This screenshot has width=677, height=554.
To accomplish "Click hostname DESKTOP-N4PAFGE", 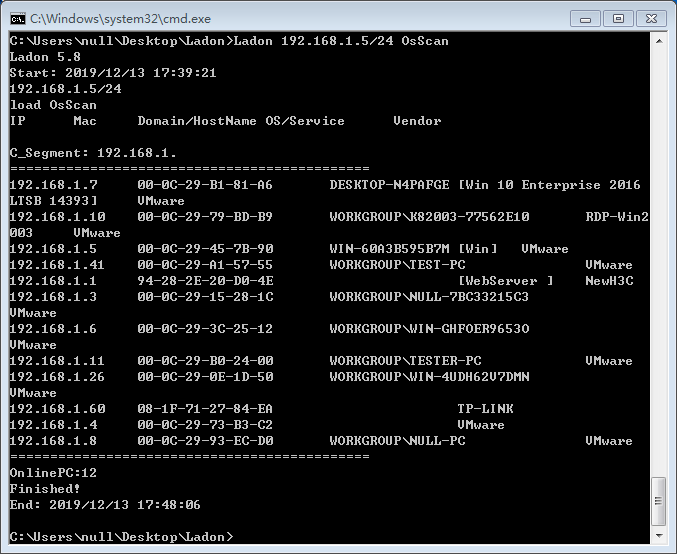I will click(x=389, y=185).
